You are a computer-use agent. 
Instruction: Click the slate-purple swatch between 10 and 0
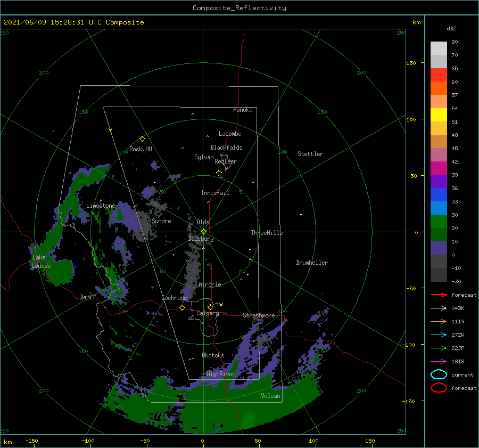pyautogui.click(x=439, y=248)
